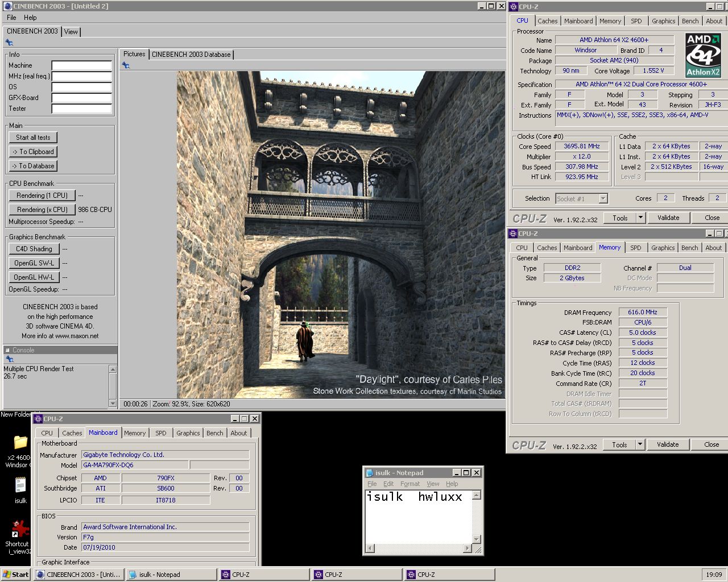This screenshot has width=728, height=582.
Task: Click the Machine input field
Action: click(x=82, y=65)
